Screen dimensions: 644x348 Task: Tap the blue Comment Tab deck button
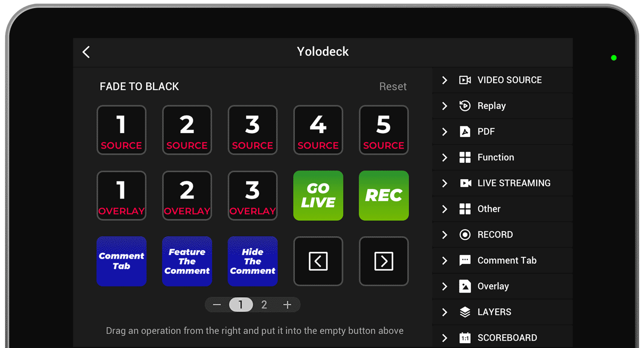(122, 261)
